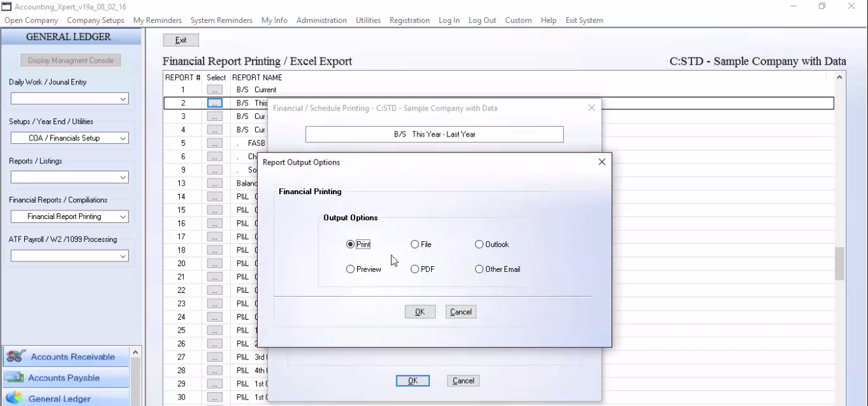Viewport: 868px width, 406px height.
Task: Click OK in Report Output Options dialog
Action: coord(419,311)
